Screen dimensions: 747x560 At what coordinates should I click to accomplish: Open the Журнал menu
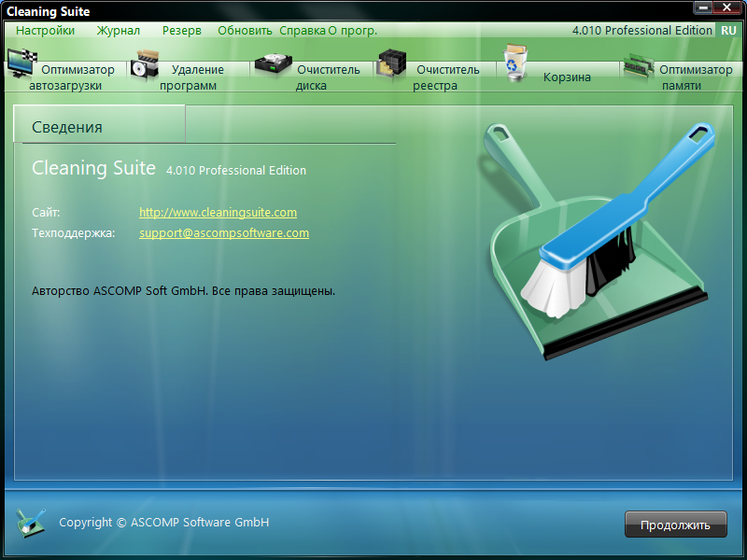pos(119,31)
